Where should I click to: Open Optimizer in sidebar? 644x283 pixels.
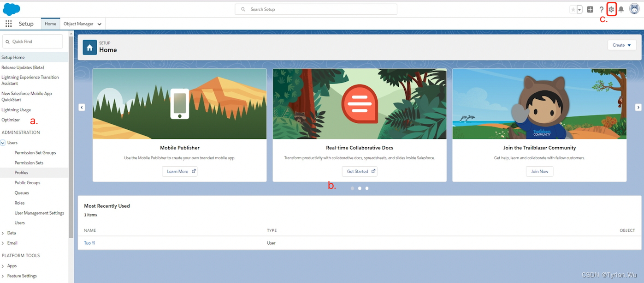[11, 120]
